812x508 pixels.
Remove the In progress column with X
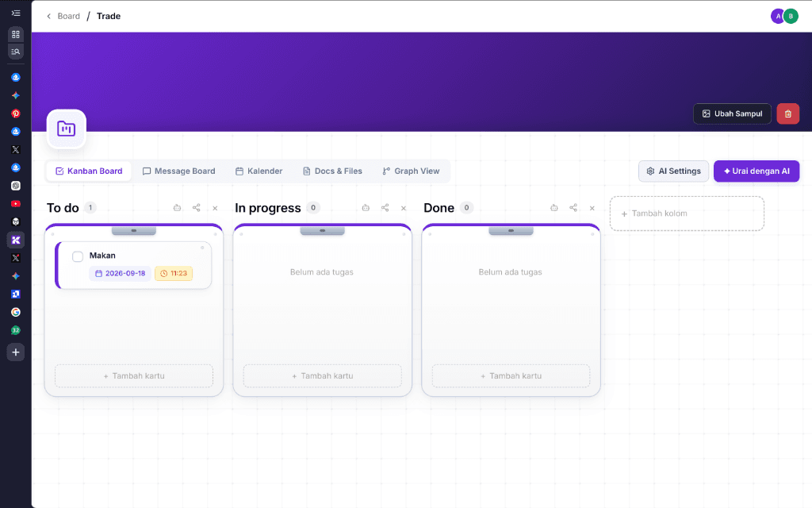tap(404, 209)
